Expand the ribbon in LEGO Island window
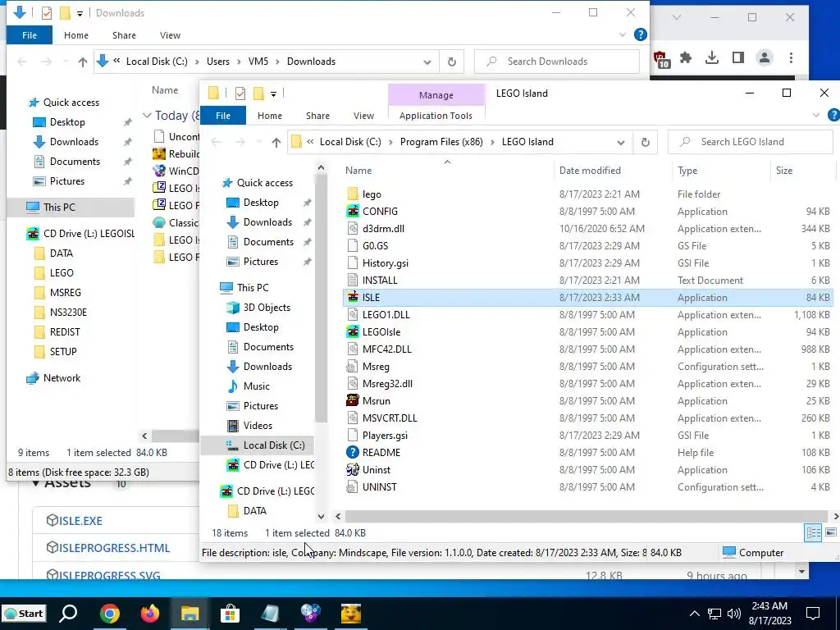The image size is (840, 630). click(x=816, y=115)
